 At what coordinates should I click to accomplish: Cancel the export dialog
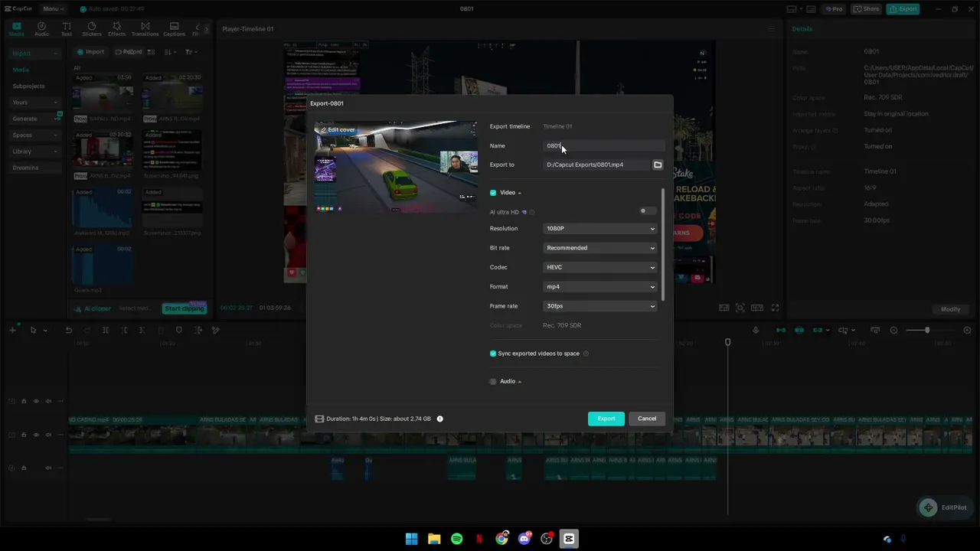point(647,419)
